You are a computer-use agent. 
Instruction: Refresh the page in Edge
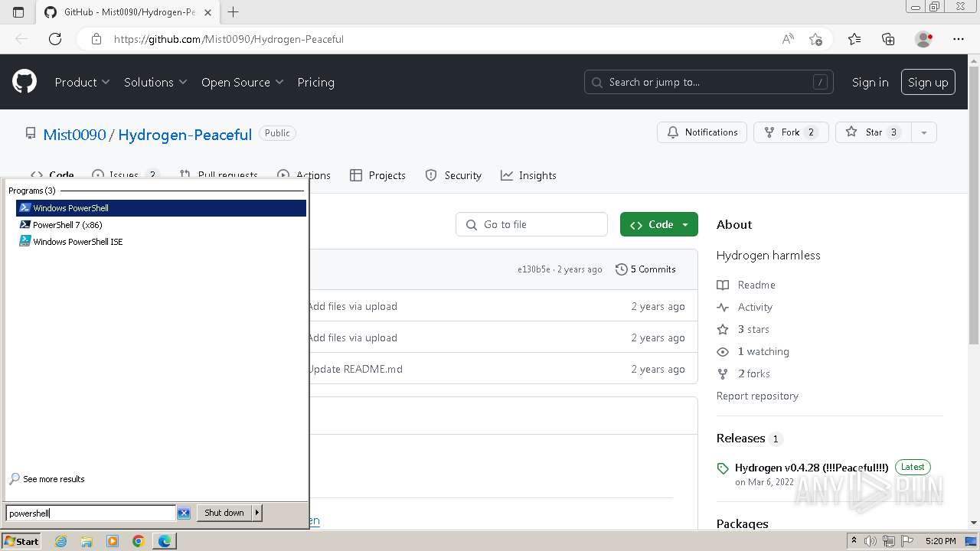pos(55,39)
